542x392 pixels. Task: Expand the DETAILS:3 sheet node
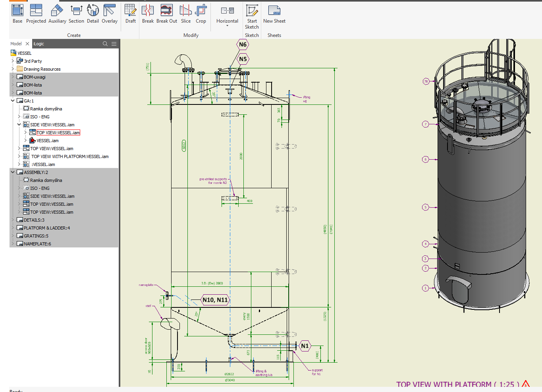point(13,220)
